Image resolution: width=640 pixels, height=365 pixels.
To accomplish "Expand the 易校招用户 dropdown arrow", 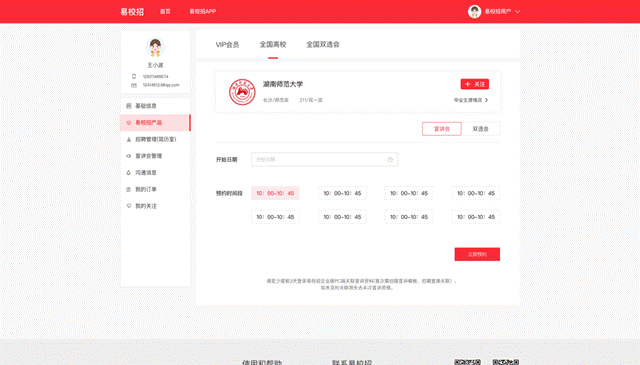I will [x=517, y=12].
